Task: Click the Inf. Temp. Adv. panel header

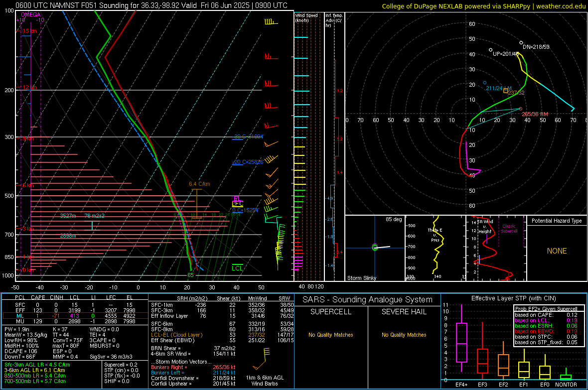Action: pos(334,20)
